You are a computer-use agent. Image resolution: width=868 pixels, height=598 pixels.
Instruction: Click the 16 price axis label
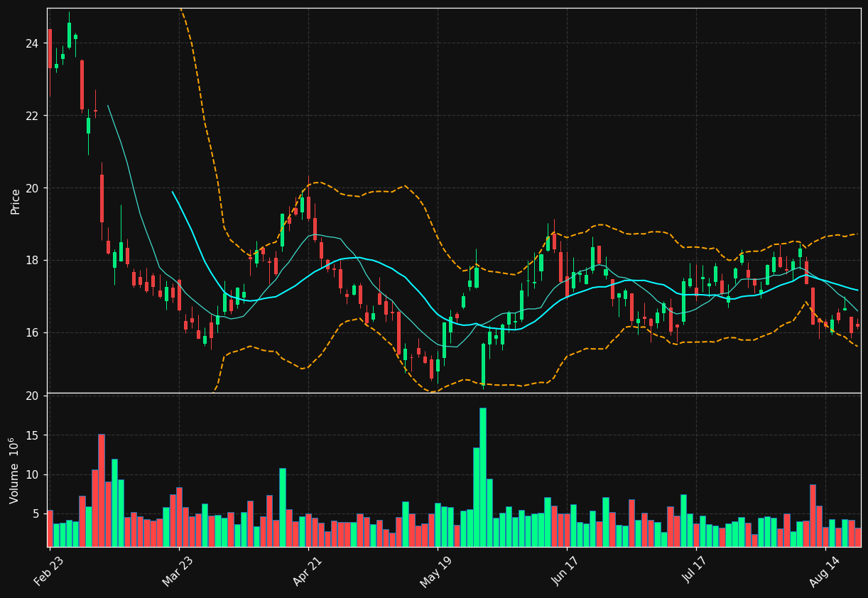click(32, 333)
